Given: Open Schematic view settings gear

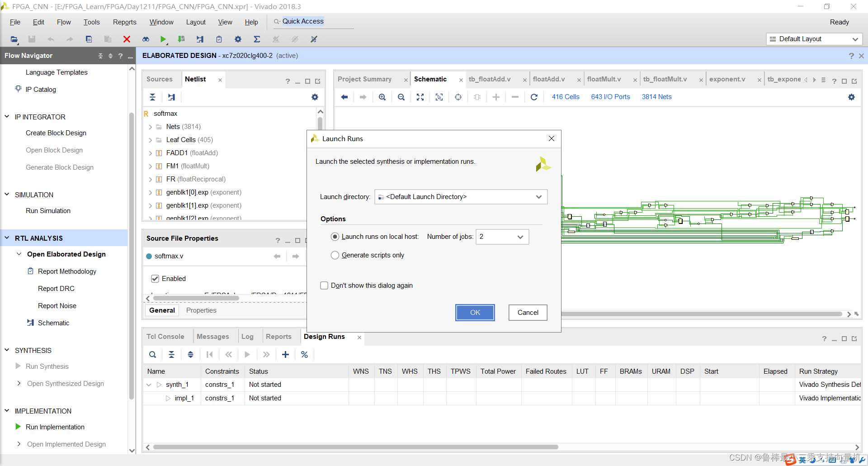Looking at the screenshot, I should coord(851,97).
